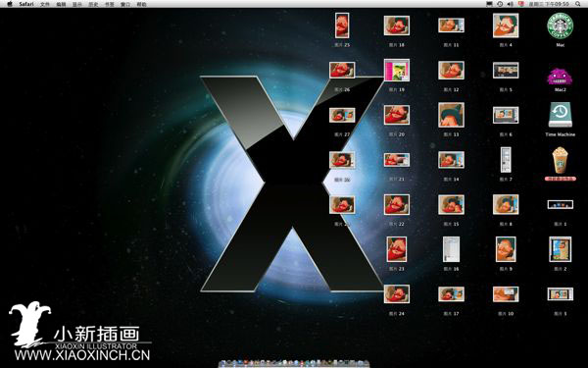Select the 图片 14 file thumbnail
Screen dimensions: 588x368
click(x=451, y=160)
